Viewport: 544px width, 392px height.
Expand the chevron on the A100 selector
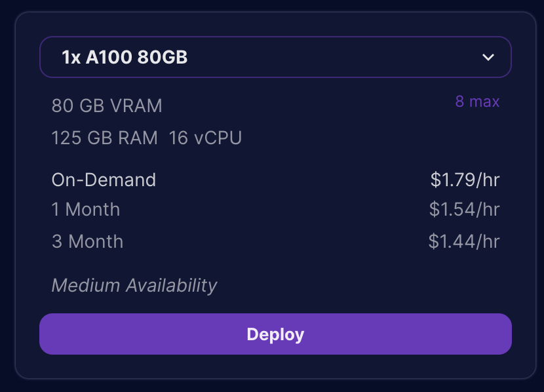pos(488,57)
